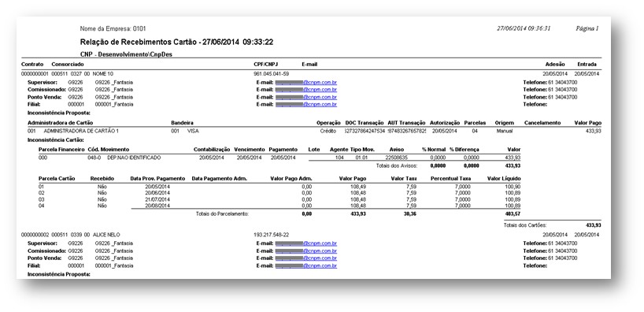This screenshot has width=644, height=312.
Task: Click the '% Diferença' column header
Action: (x=464, y=150)
